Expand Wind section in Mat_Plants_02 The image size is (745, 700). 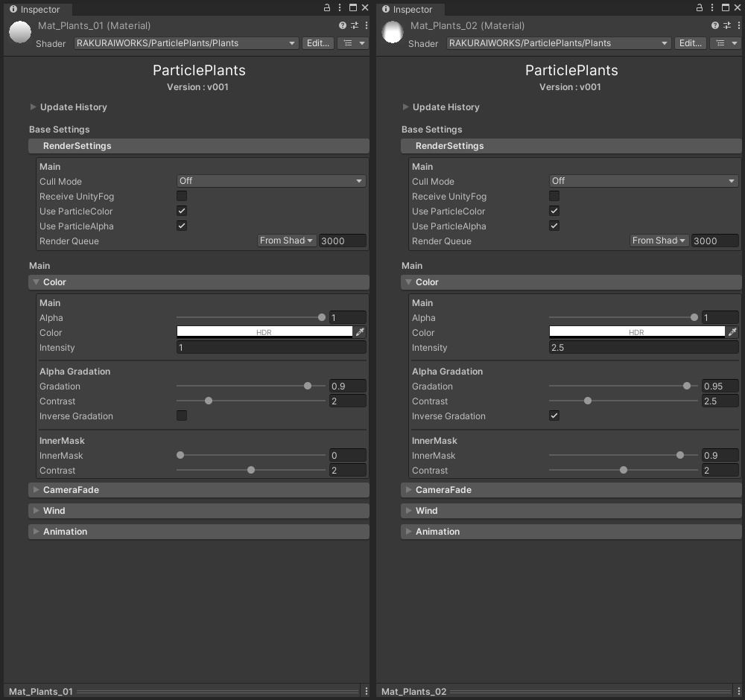(x=571, y=511)
